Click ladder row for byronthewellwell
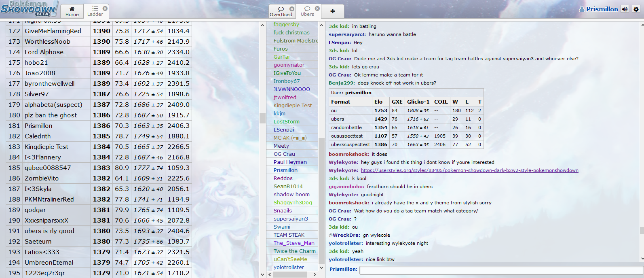This screenshot has height=278, width=644. pyautogui.click(x=99, y=83)
